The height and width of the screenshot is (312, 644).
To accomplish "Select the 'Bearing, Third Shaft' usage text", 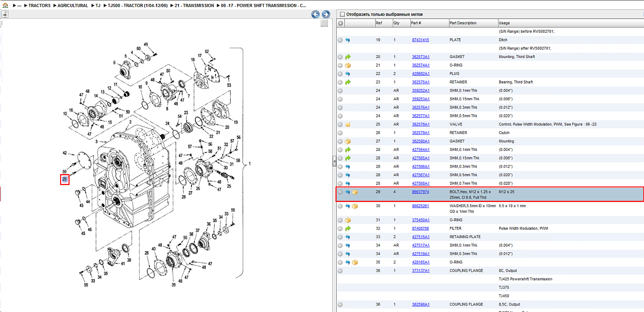I will [x=516, y=82].
